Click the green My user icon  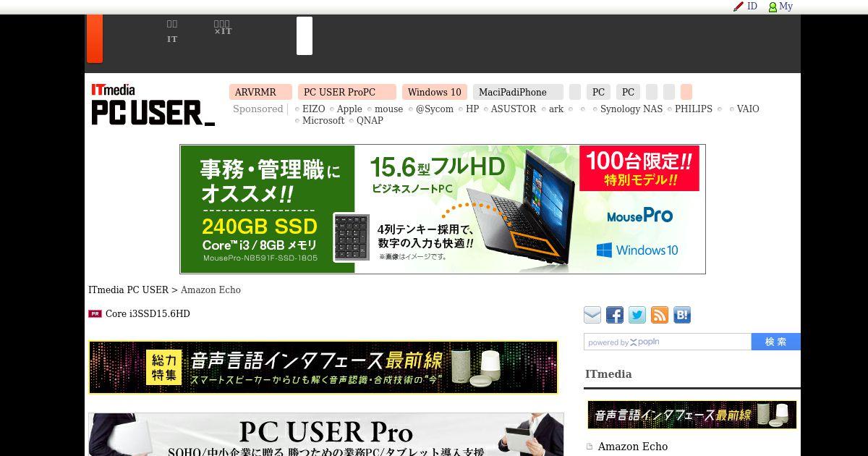pos(773,7)
